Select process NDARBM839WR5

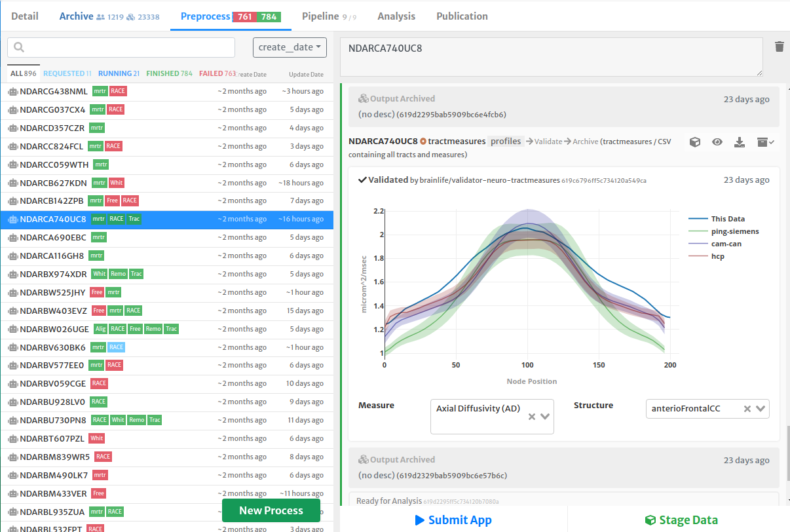(167, 457)
